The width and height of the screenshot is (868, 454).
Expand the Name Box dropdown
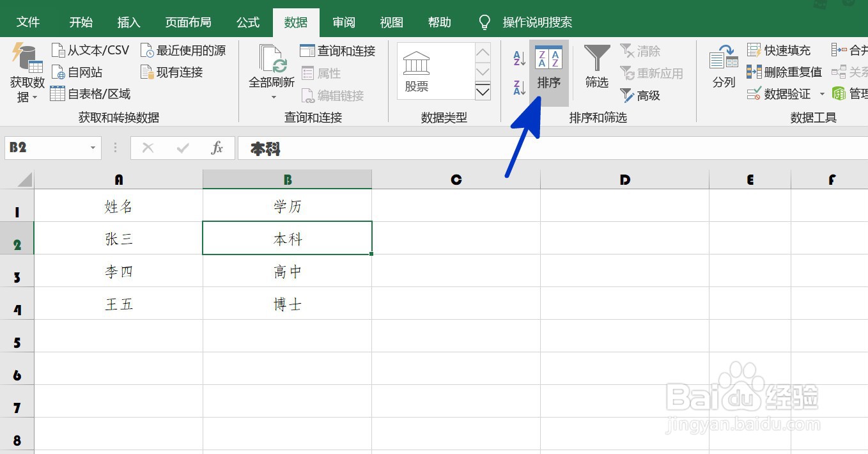pos(91,148)
